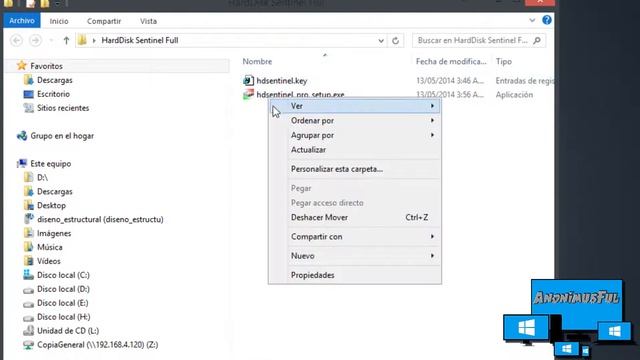The image size is (640, 360).
Task: Click the CopiaGeneral network drive icon
Action: click(28, 345)
